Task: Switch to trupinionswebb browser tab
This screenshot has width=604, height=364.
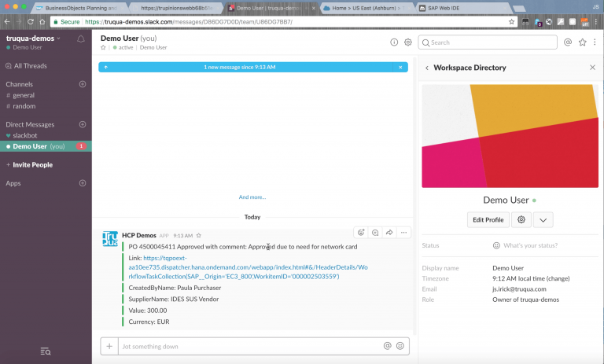Action: [176, 8]
